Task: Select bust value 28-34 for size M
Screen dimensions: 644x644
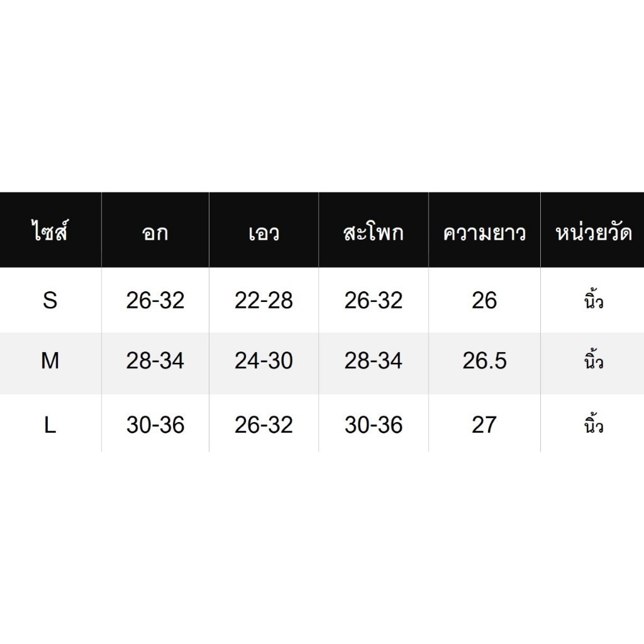Action: pyautogui.click(x=155, y=361)
